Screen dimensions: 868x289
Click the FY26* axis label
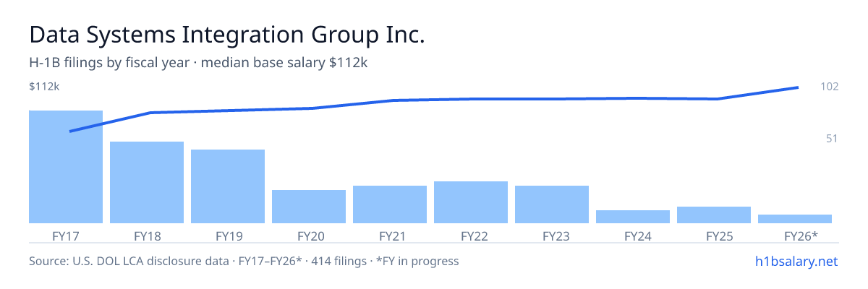tap(801, 236)
